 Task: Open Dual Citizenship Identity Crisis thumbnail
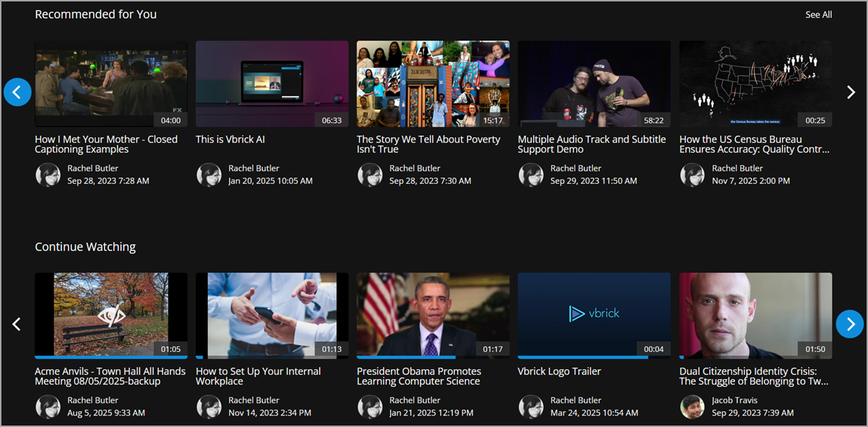coord(756,315)
